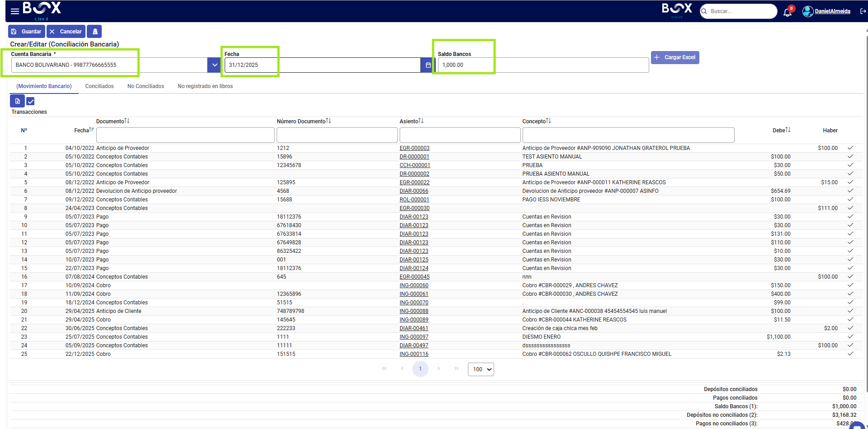Viewport: 868px width, 429px height.
Task: Go to the last page of results
Action: click(457, 369)
